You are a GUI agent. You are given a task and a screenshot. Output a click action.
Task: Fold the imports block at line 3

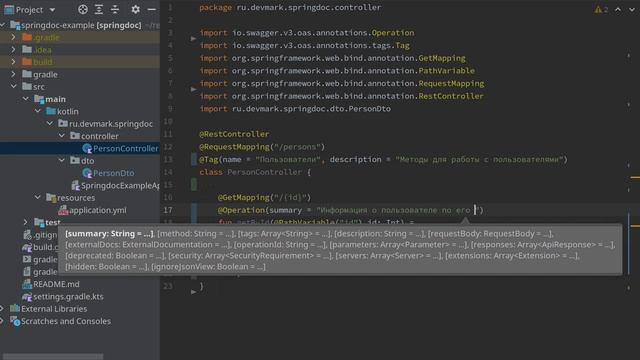[193, 38]
